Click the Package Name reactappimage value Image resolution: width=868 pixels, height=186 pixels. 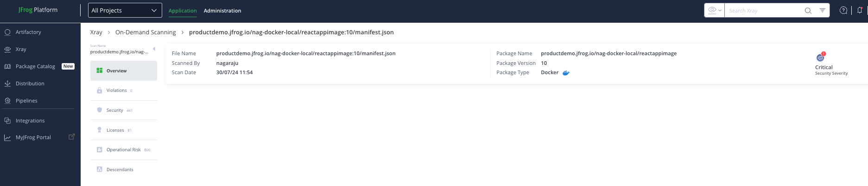coord(608,53)
